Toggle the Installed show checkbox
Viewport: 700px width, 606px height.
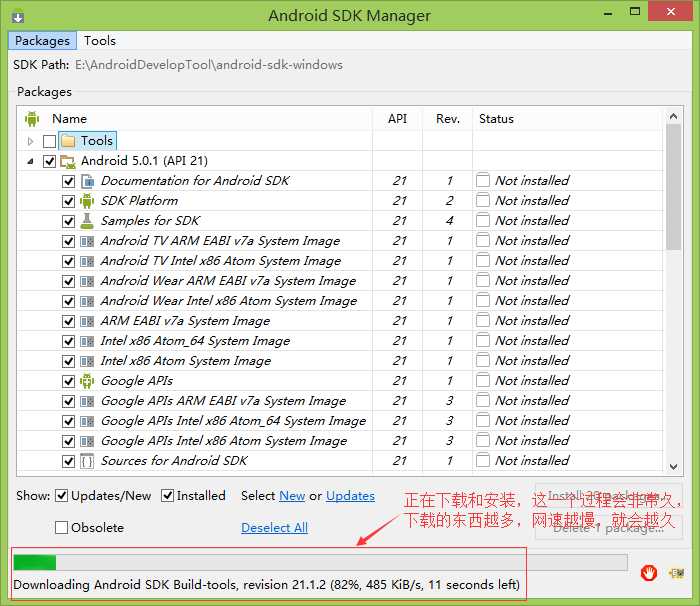(167, 496)
